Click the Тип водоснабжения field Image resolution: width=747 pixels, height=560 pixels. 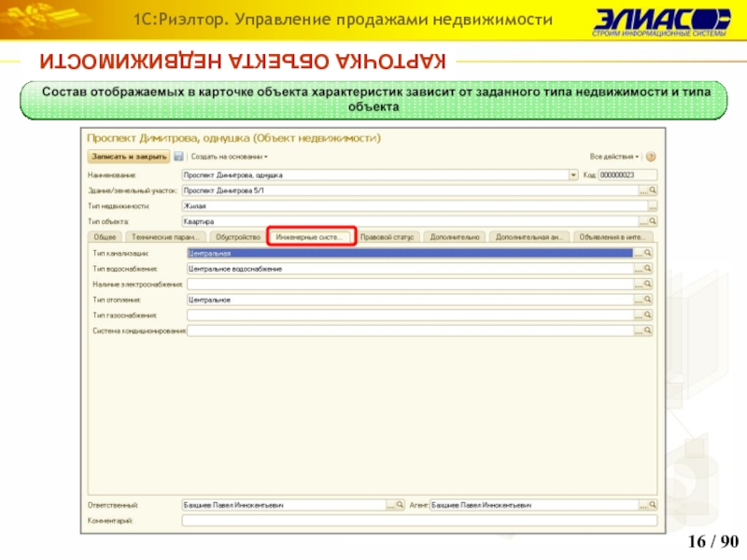[410, 269]
